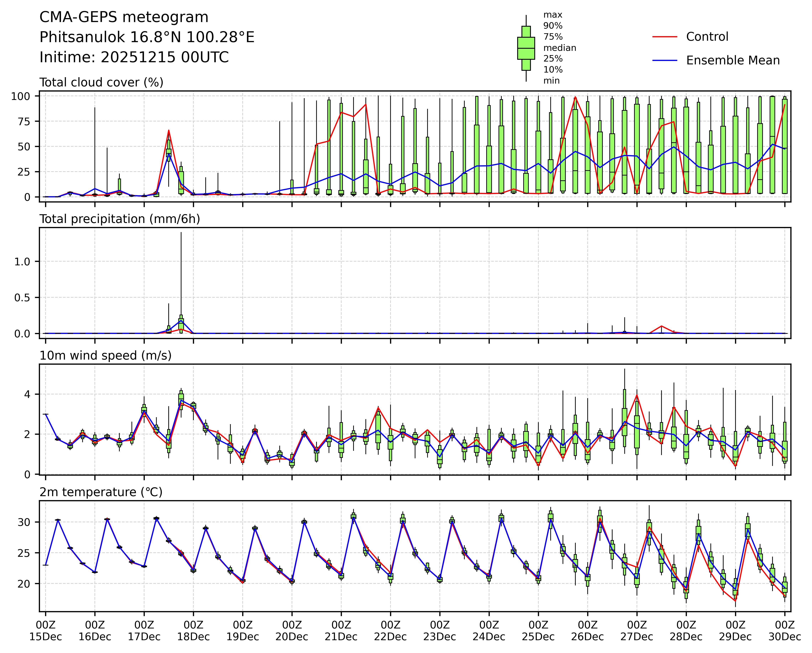The image size is (812, 653).
Task: Click the '00Z 20Dec' x-axis label
Action: pos(292,631)
